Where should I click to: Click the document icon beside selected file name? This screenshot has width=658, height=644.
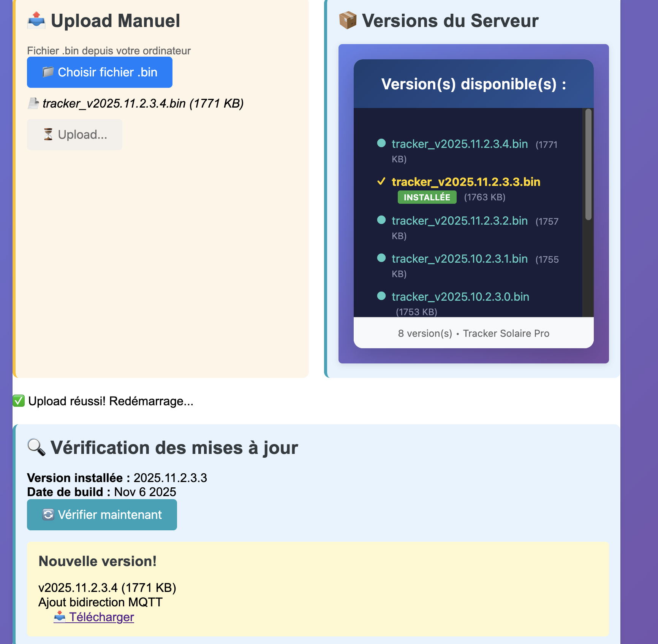pos(33,103)
